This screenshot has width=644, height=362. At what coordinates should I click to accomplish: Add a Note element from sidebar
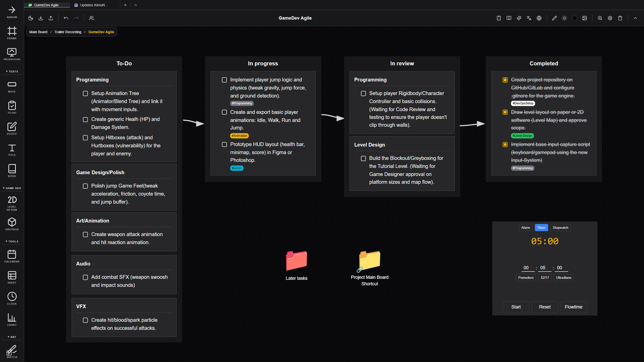(12, 86)
